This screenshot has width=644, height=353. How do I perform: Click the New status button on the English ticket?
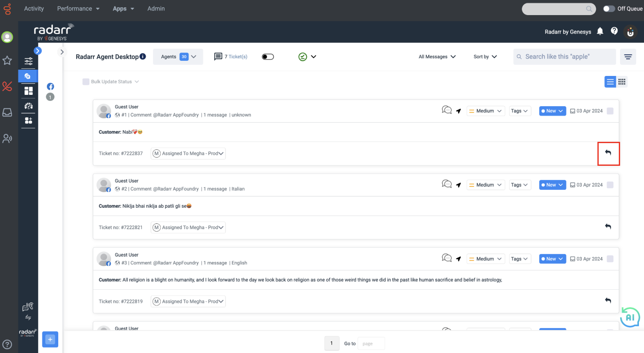(x=552, y=259)
